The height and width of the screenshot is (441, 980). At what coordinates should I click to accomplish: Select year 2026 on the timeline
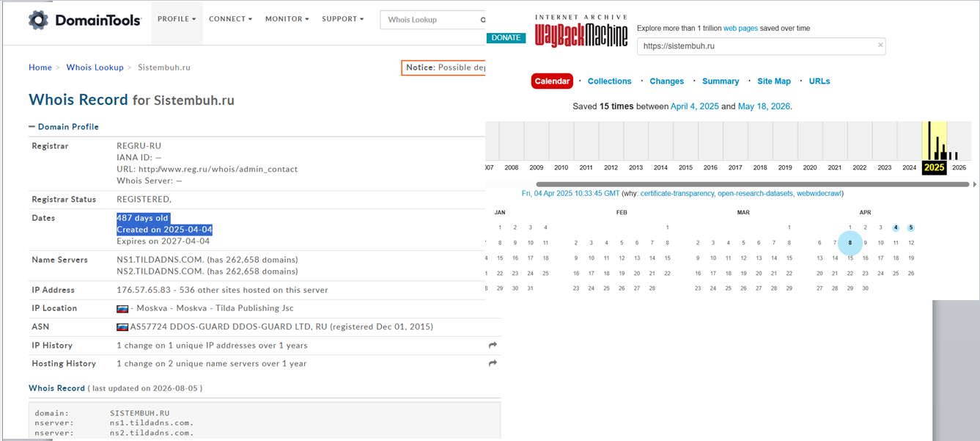pos(959,167)
